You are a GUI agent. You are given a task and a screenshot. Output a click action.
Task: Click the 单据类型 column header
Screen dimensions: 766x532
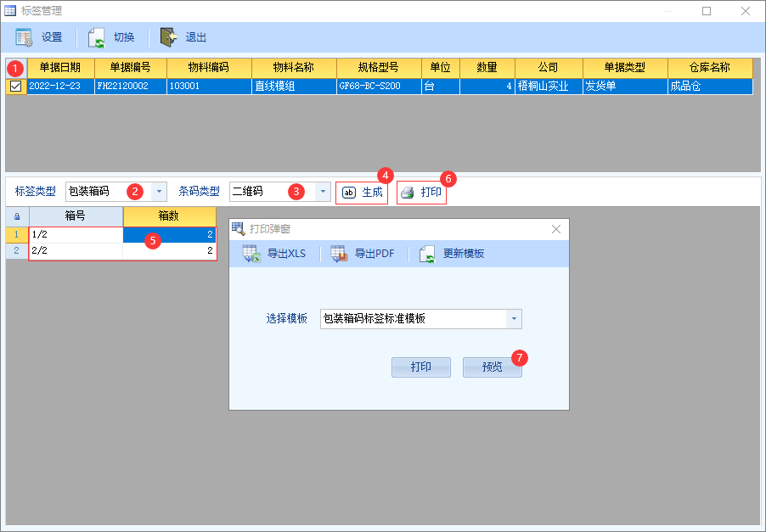click(x=625, y=68)
